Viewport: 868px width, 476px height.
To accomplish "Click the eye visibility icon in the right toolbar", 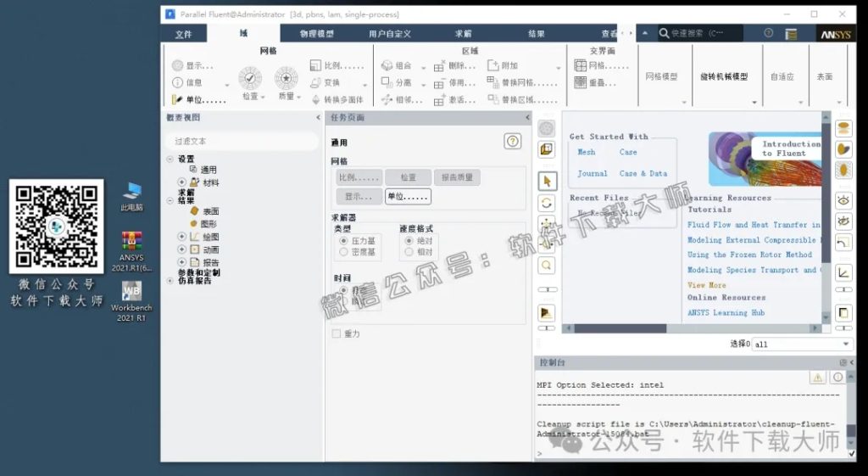I will [843, 200].
